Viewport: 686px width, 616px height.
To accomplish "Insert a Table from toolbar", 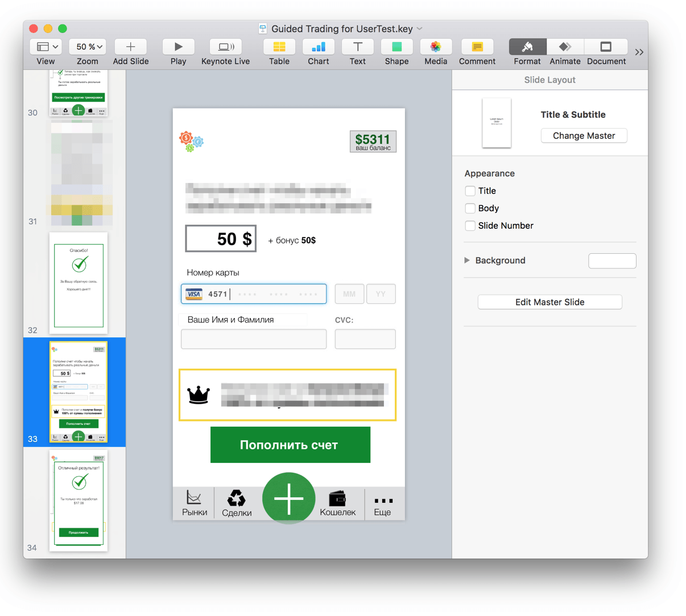I will (x=279, y=47).
